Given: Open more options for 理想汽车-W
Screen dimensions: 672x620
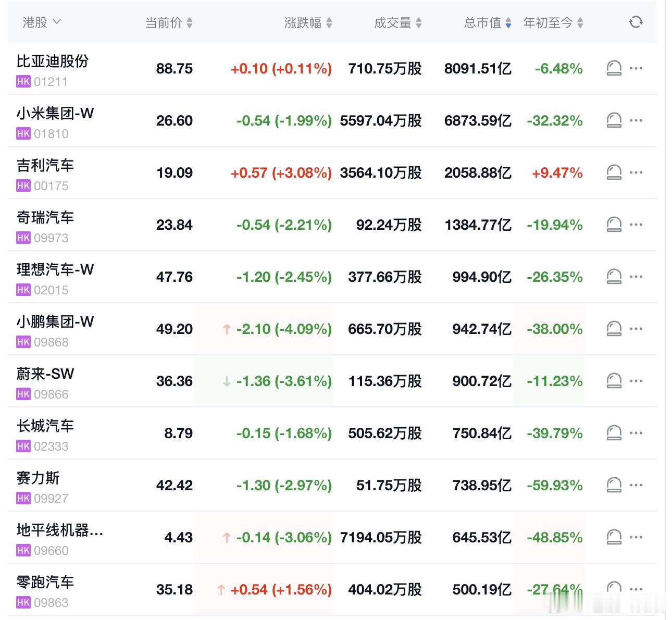Looking at the screenshot, I should [636, 277].
